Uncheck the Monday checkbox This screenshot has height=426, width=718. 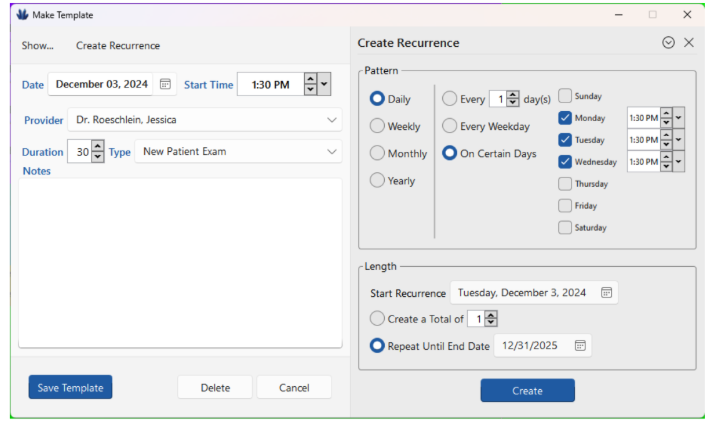(x=565, y=118)
